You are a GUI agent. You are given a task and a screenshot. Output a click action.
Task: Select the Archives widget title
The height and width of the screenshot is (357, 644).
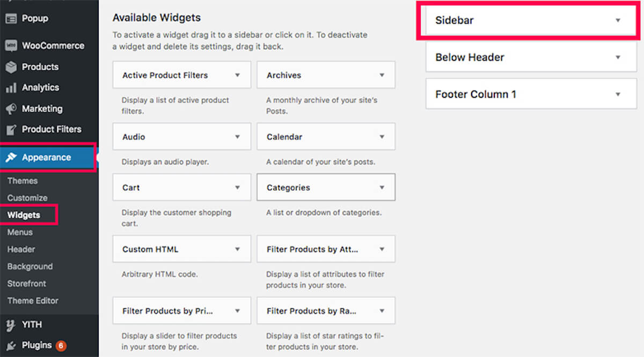[x=284, y=75]
